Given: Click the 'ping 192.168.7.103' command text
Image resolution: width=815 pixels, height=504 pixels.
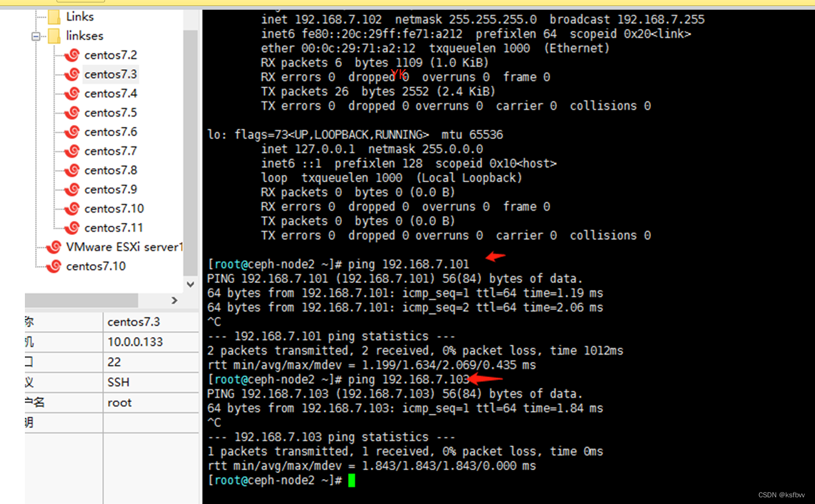Looking at the screenshot, I should [409, 380].
